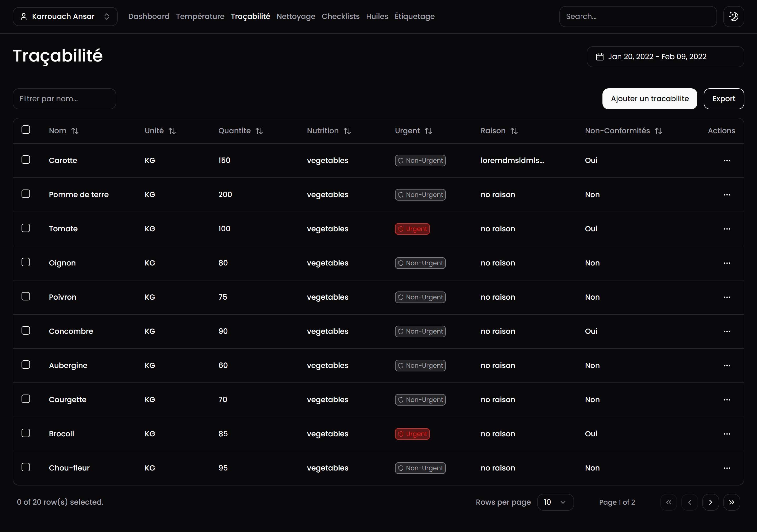This screenshot has width=757, height=532.
Task: Sort table by Raison column
Action: tap(499, 131)
